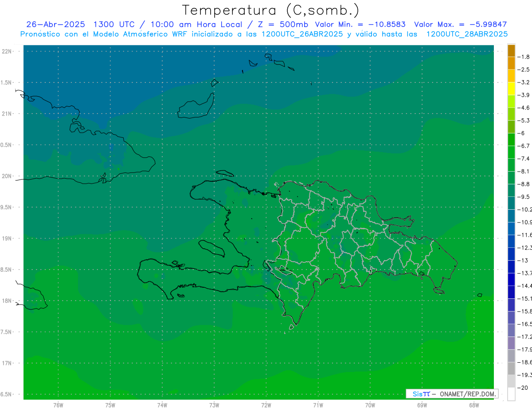Click the "68W" longitude label
Screen dimensions: 532x411
(x=474, y=405)
